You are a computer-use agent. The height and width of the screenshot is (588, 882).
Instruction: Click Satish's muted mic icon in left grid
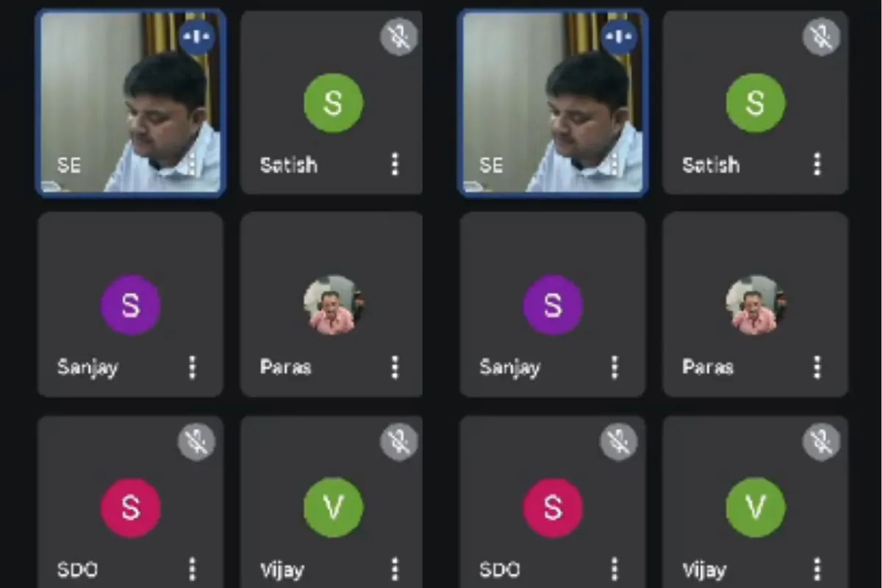pyautogui.click(x=399, y=37)
